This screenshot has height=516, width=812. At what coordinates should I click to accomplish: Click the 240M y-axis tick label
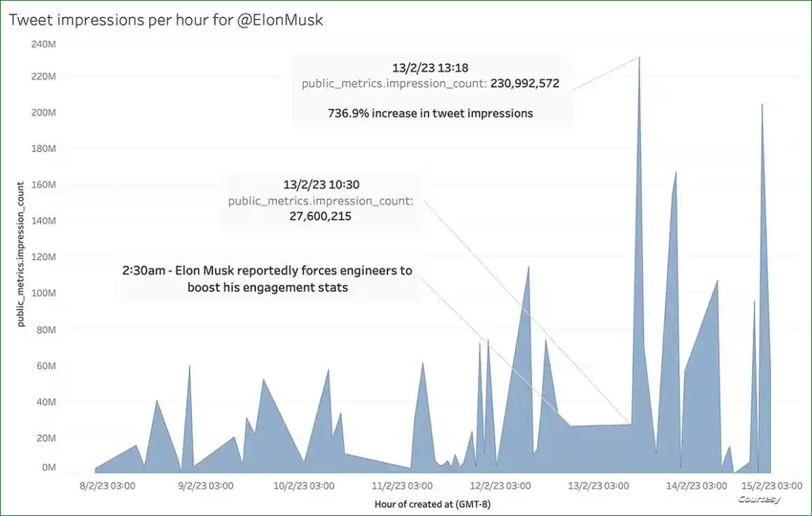(44, 44)
